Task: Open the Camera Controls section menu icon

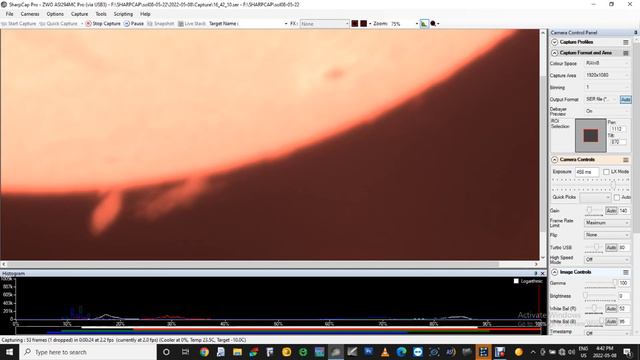Action: coord(626,160)
